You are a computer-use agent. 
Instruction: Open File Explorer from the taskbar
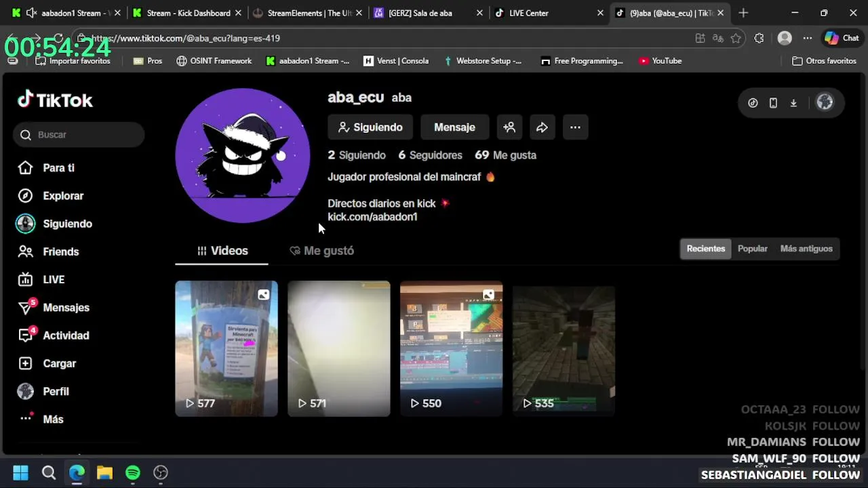104,472
